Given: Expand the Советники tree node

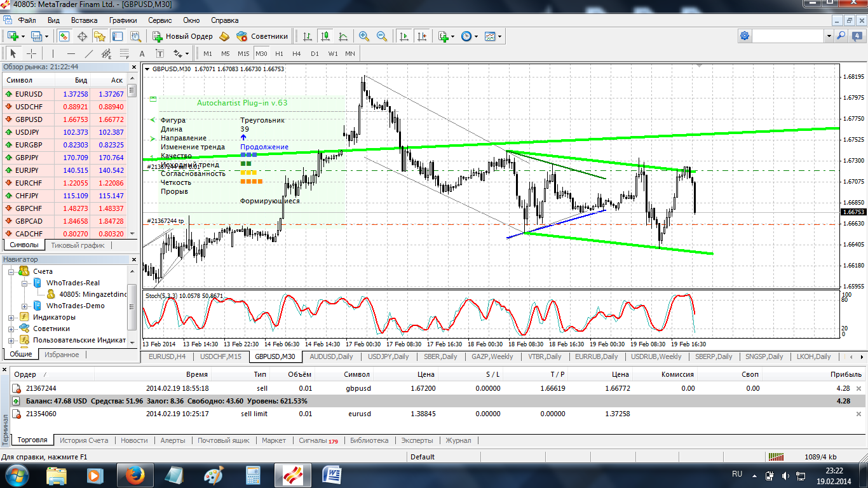Looking at the screenshot, I should [11, 329].
